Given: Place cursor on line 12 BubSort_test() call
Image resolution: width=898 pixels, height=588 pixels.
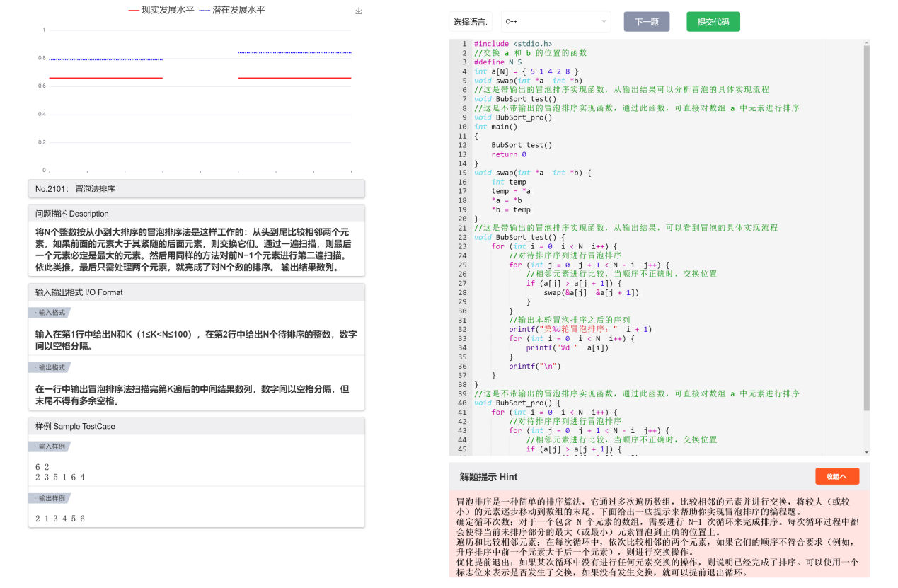Looking at the screenshot, I should (522, 145).
